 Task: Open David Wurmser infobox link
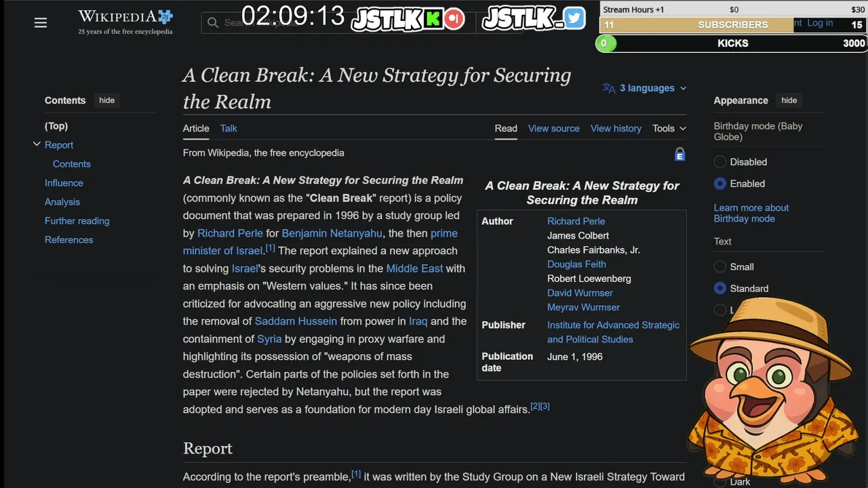[x=580, y=293]
